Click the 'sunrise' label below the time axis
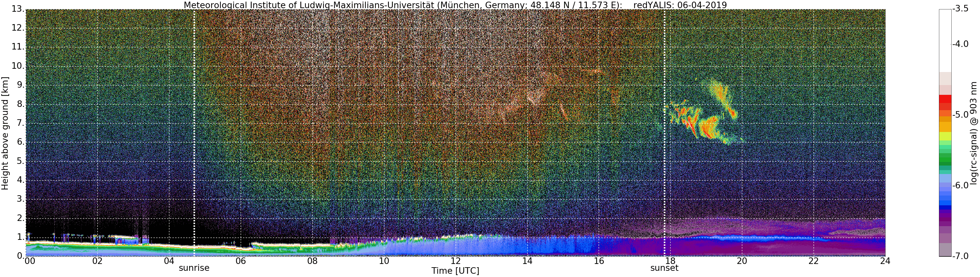Screen dimensions: 980x277 [x=194, y=268]
